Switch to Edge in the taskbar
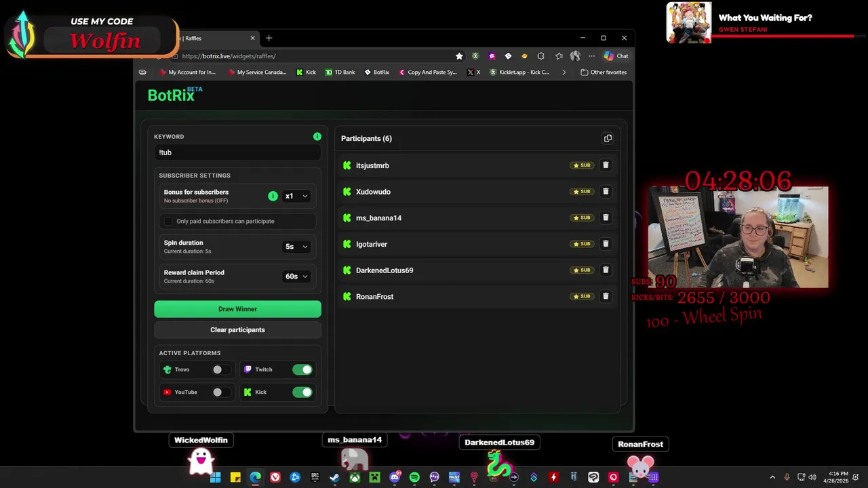Image resolution: width=868 pixels, height=488 pixels. click(x=255, y=477)
